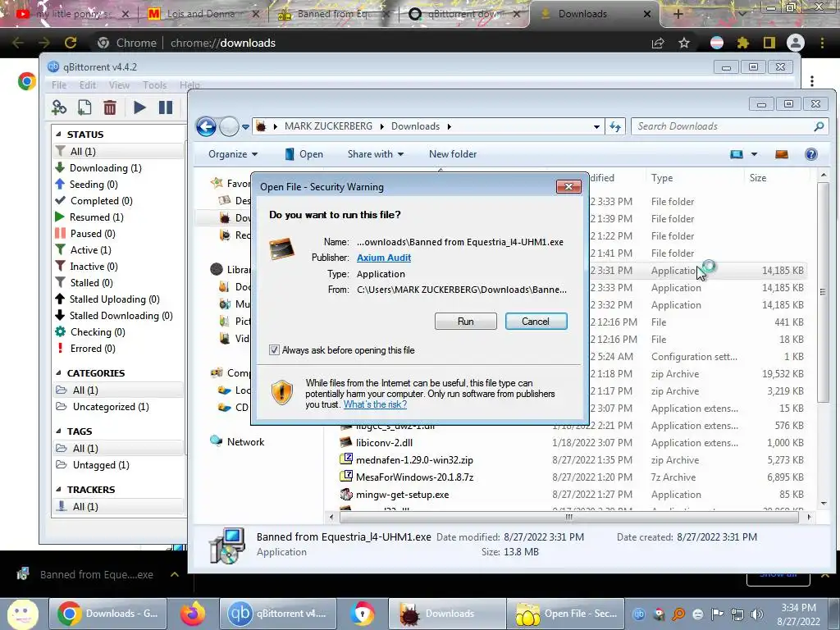Select the mednafen-1.29.0-win32.zip file

414,460
